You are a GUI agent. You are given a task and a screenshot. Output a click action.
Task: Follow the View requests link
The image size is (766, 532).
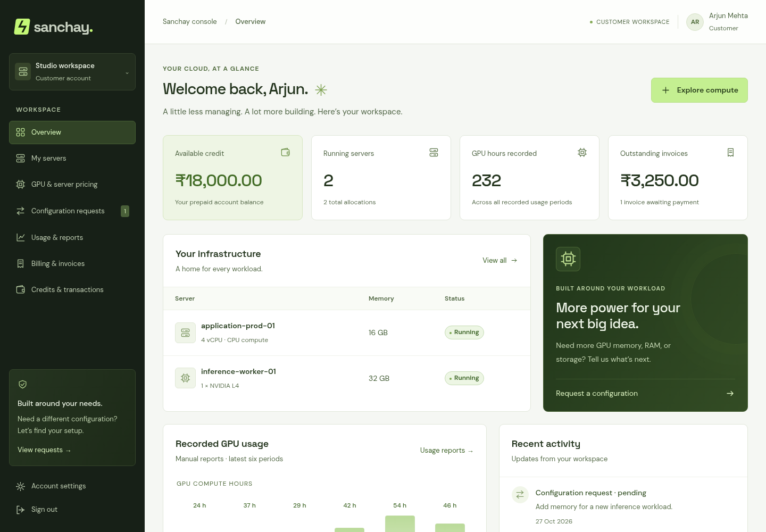[x=44, y=450]
